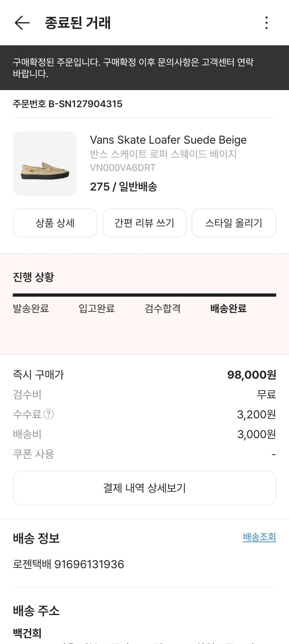The width and height of the screenshot is (289, 644).
Task: Click the back arrow to exit the order
Action: pyautogui.click(x=21, y=24)
